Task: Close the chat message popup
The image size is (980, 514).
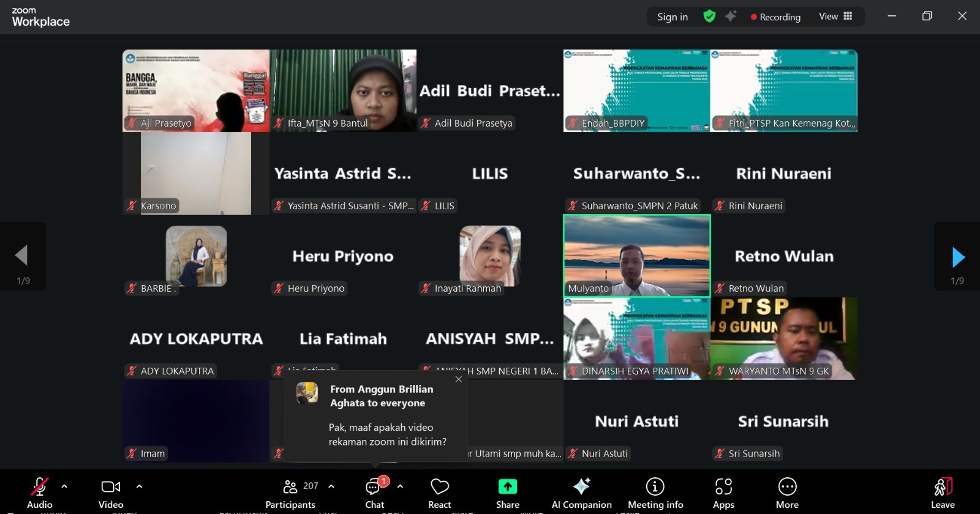Action: pos(458,379)
